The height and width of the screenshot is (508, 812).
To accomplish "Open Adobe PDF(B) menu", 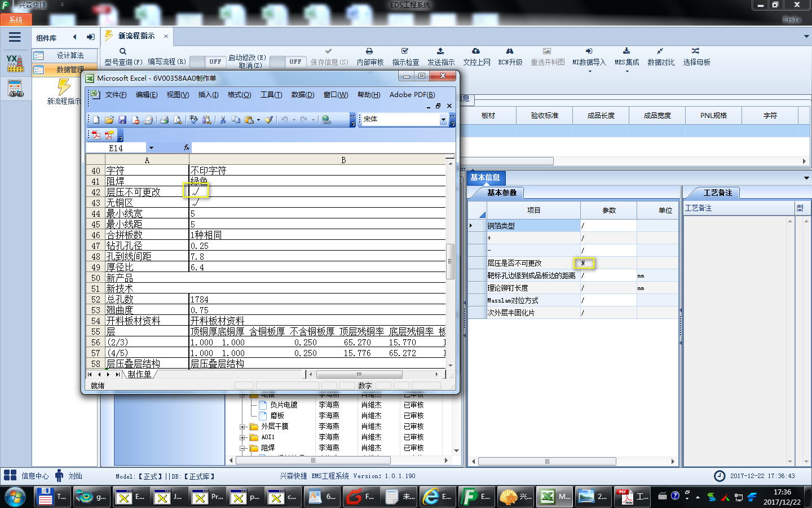I will (412, 95).
